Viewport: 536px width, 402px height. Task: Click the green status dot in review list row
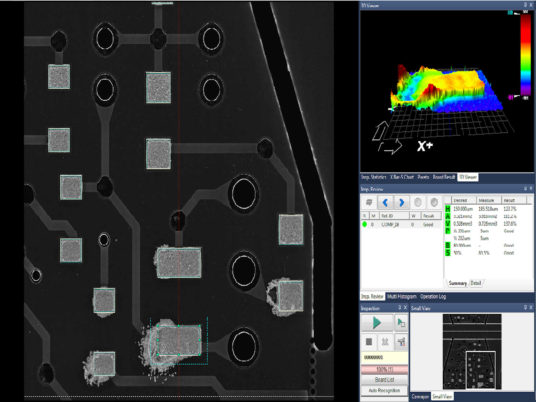(364, 225)
